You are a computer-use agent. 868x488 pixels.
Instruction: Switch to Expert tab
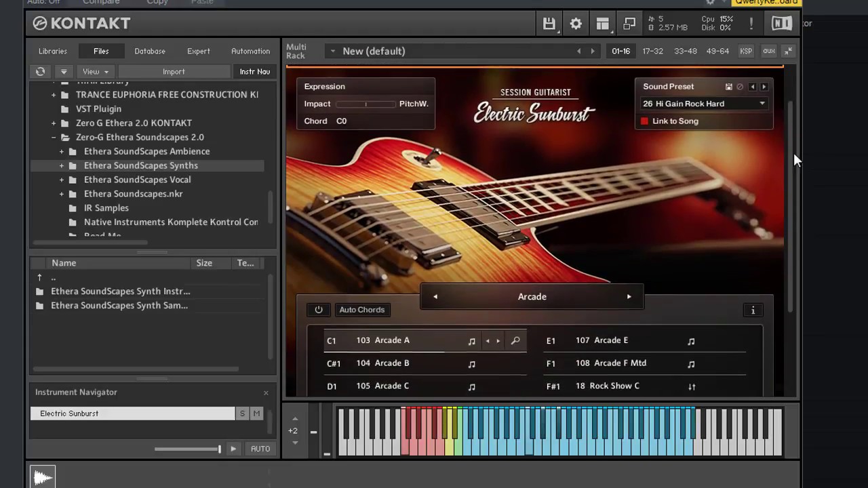[x=199, y=51]
